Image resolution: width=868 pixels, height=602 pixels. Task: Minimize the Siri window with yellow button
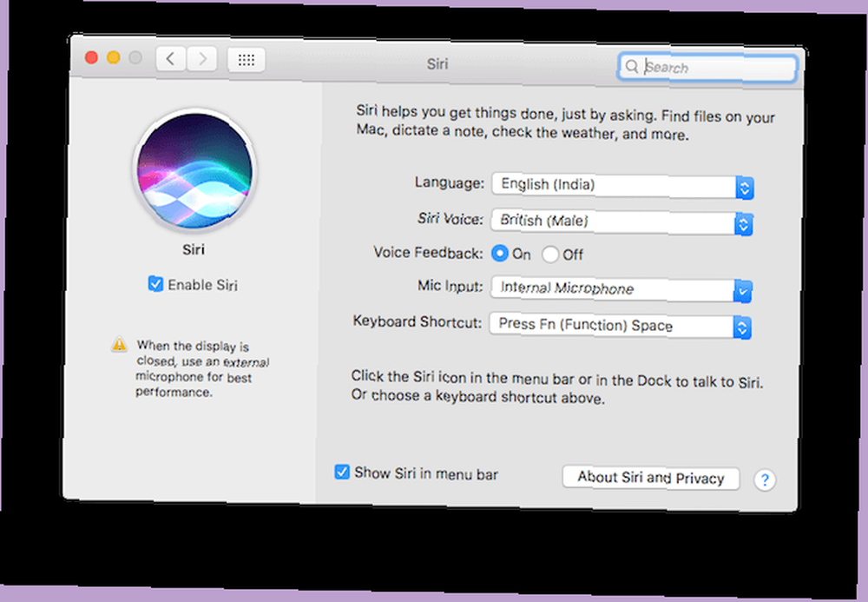click(x=114, y=57)
